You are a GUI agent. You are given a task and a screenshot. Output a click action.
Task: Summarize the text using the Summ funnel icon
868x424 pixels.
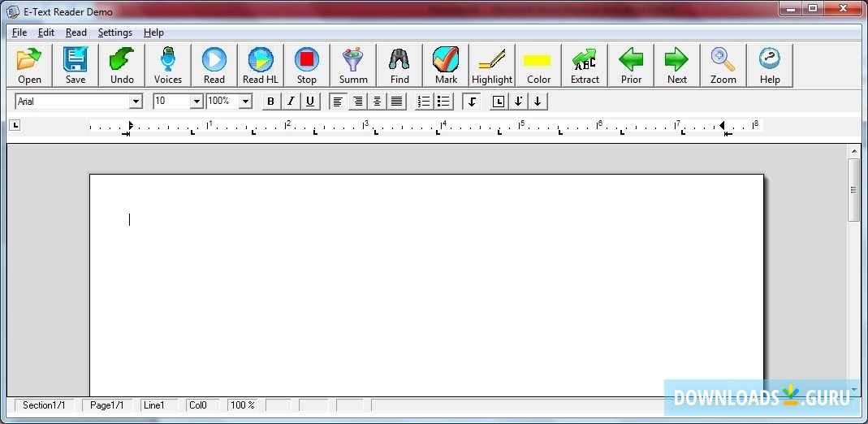tap(353, 65)
